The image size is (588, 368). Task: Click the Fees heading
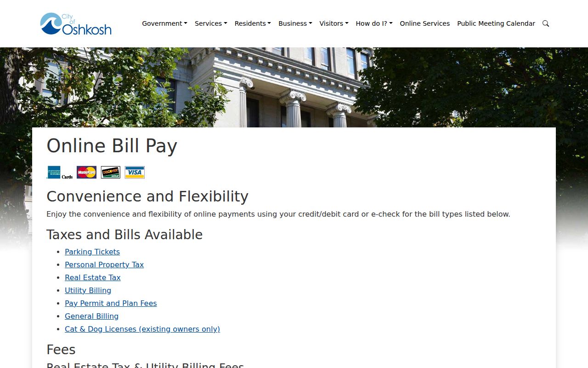click(61, 350)
